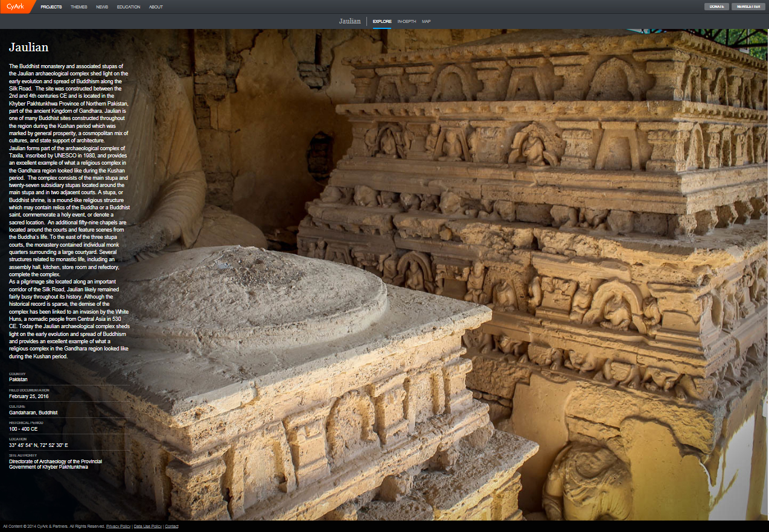This screenshot has height=532, width=769.
Task: Open the Data Use Policy link
Action: [148, 527]
